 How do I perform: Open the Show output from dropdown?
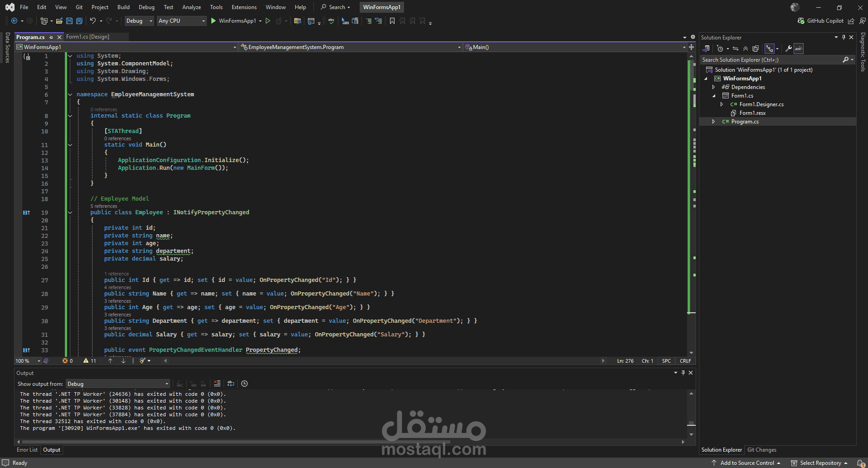coord(118,384)
